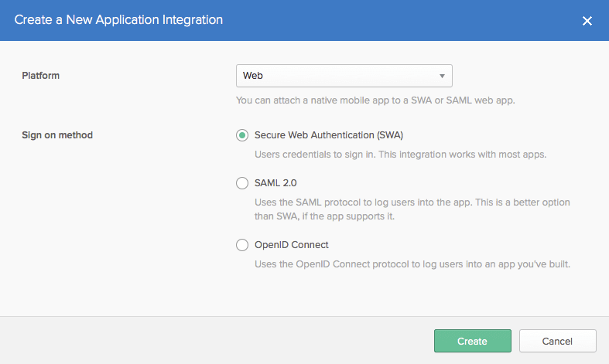This screenshot has height=364, width=609.
Task: Click the Cancel button
Action: coord(557,341)
